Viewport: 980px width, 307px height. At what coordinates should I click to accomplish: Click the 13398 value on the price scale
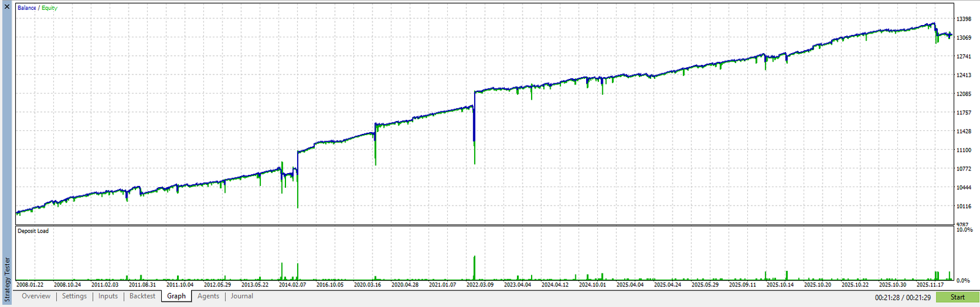[x=963, y=19]
